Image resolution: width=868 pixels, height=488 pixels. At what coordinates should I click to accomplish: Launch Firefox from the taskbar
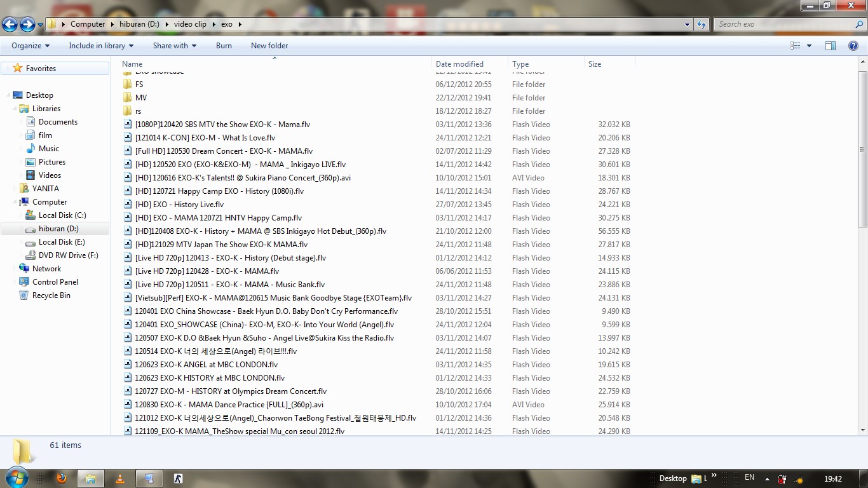tap(62, 478)
